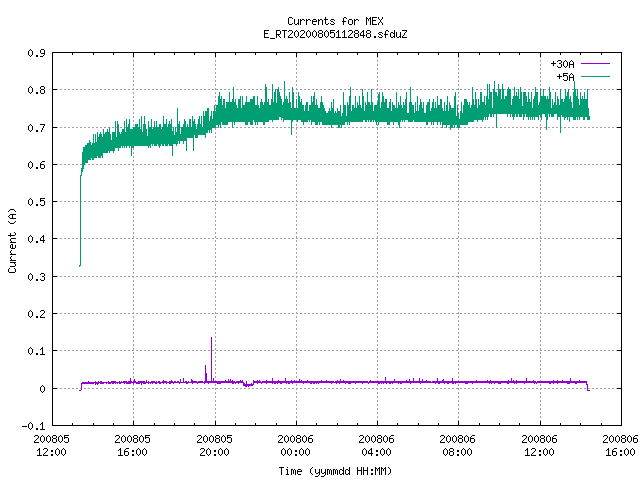Click the +30A legend label
The image size is (640, 480).
coord(562,64)
